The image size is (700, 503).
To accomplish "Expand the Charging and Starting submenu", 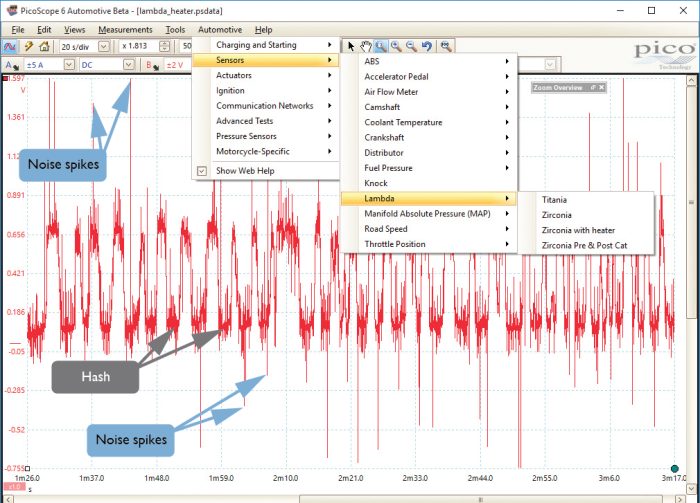I will pyautogui.click(x=266, y=45).
